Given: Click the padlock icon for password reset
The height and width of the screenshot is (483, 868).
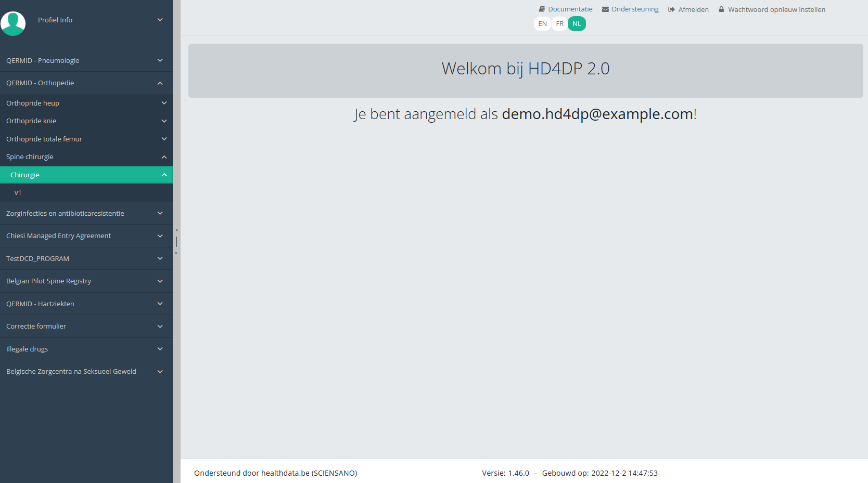Looking at the screenshot, I should [x=721, y=9].
